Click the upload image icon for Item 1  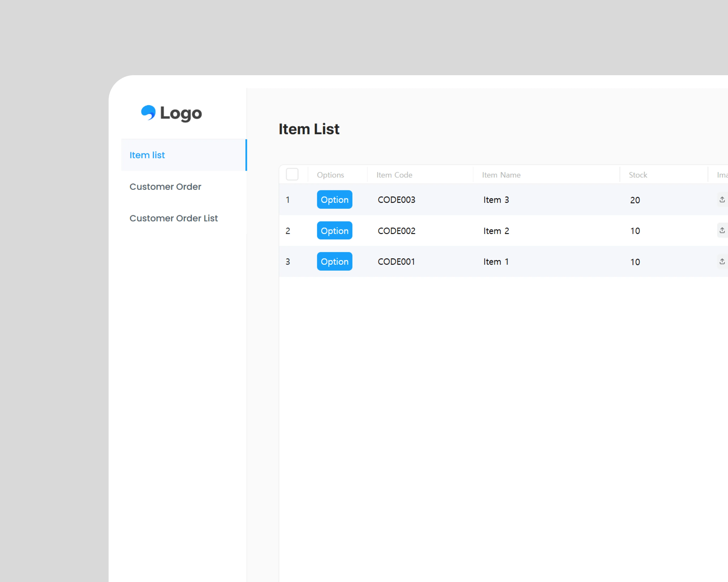pos(722,261)
